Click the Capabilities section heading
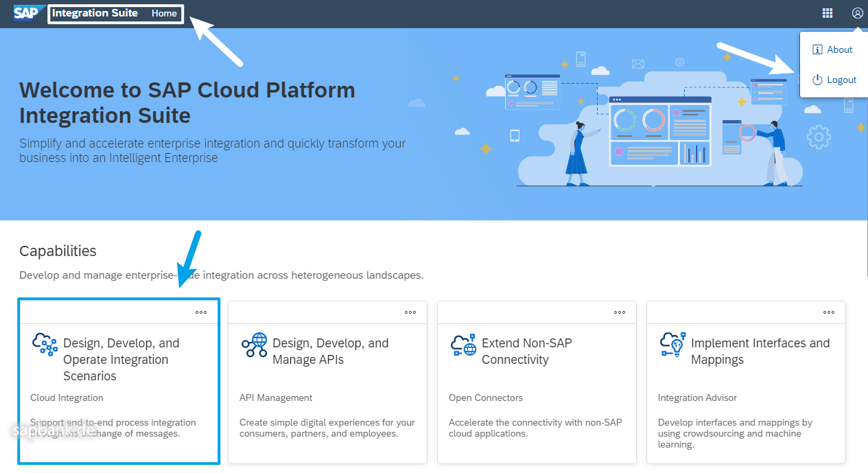 [x=58, y=251]
